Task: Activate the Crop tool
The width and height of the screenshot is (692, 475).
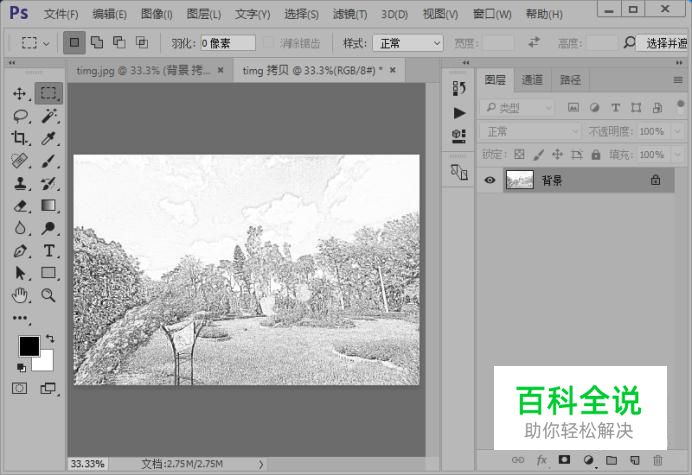Action: (x=20, y=139)
